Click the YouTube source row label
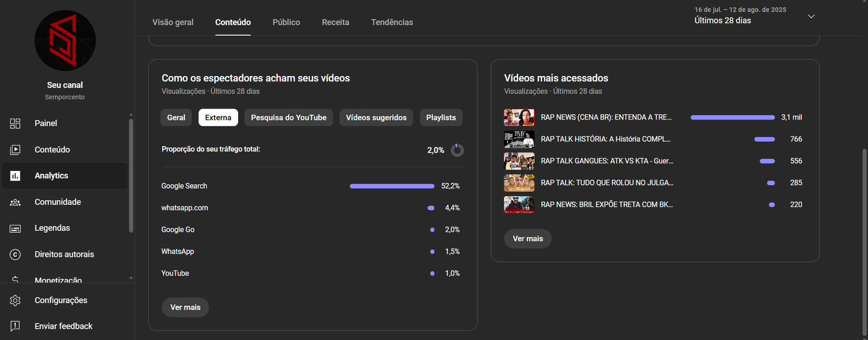868x340 pixels. click(175, 273)
